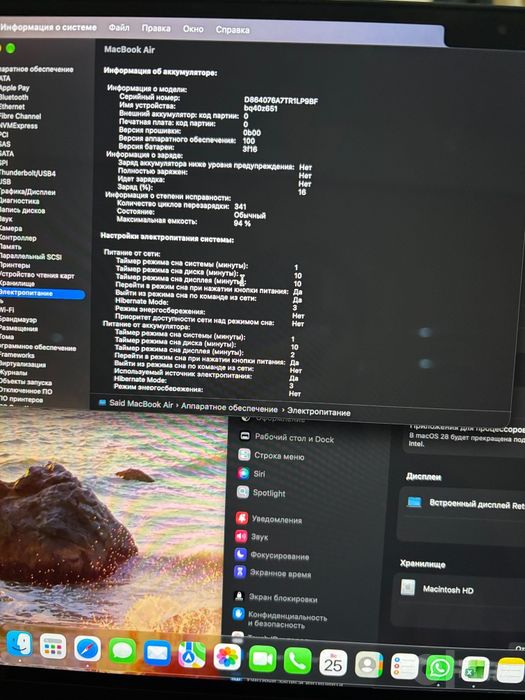Select Объекты запуска in the sidebar
This screenshot has width=525, height=700.
tap(25, 382)
